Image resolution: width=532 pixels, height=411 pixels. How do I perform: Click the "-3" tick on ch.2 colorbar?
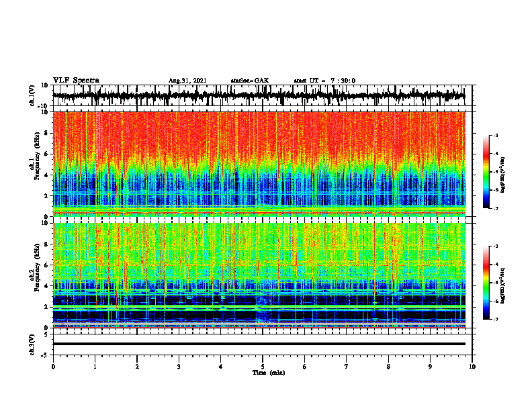496,246
